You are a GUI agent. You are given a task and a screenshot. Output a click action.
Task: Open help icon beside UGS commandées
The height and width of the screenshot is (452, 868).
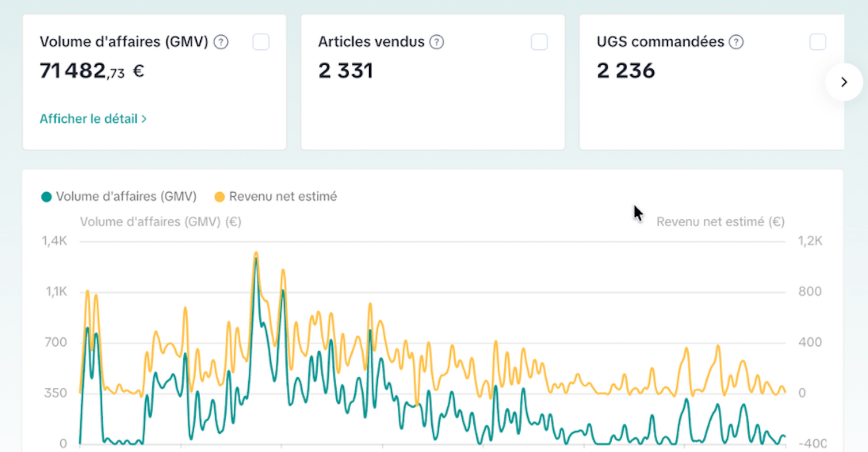(736, 42)
